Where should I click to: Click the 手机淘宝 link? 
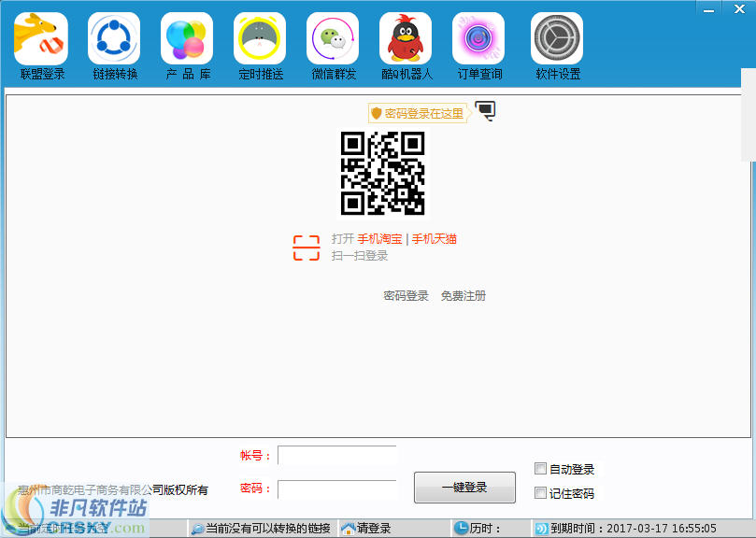[379, 238]
